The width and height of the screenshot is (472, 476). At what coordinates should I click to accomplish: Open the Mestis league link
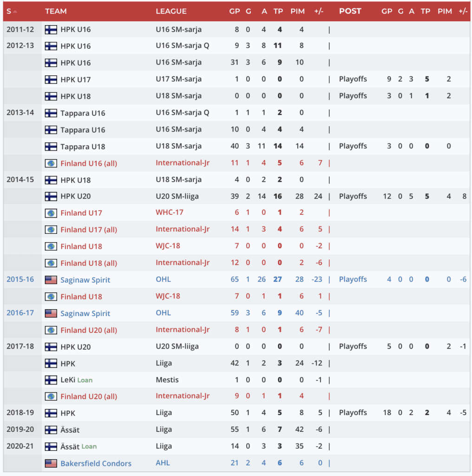pos(167,380)
